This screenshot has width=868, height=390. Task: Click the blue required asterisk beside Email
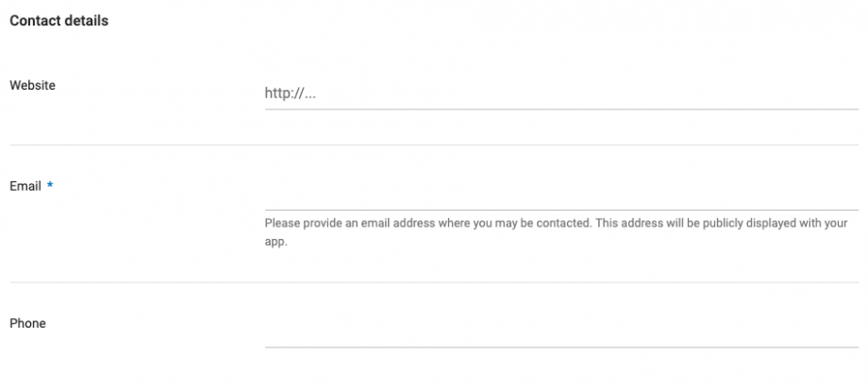(x=50, y=186)
